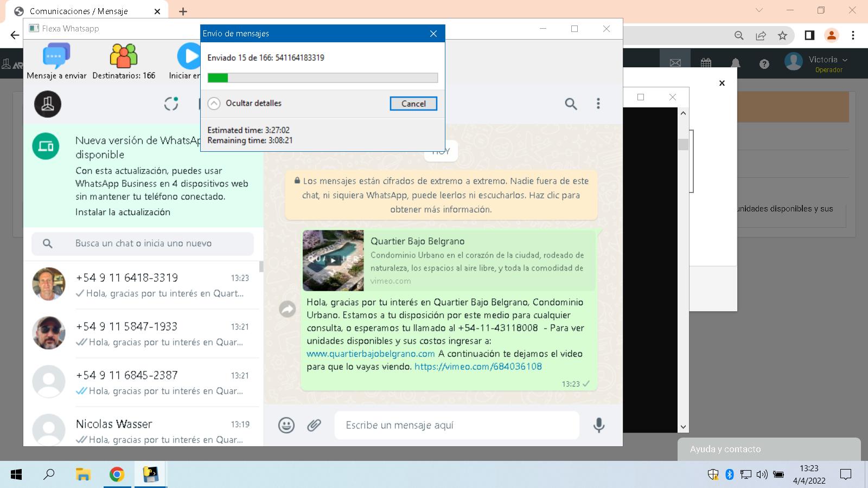The image size is (868, 488).
Task: Click the end-to-end encryption notice
Action: pos(441,195)
